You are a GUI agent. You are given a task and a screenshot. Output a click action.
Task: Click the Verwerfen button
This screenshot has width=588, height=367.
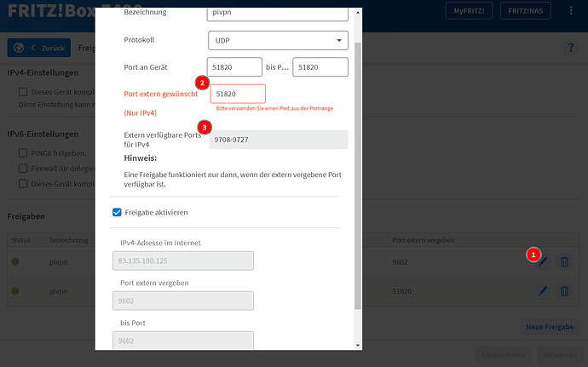coord(559,353)
